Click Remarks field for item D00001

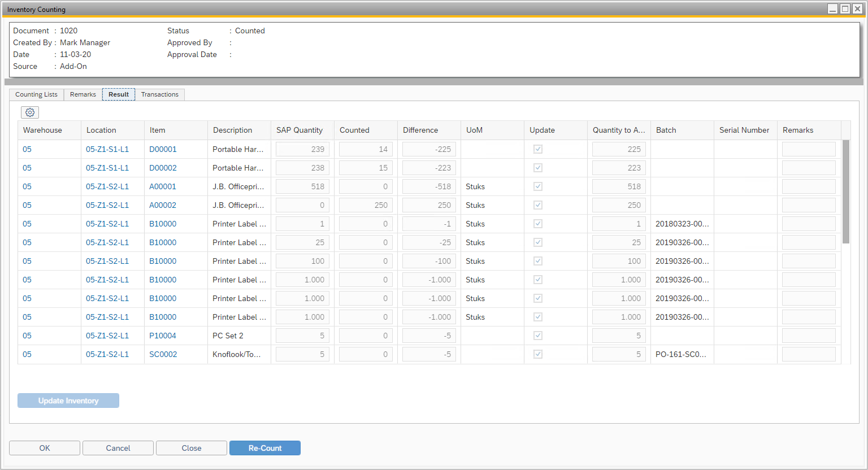tap(808, 149)
